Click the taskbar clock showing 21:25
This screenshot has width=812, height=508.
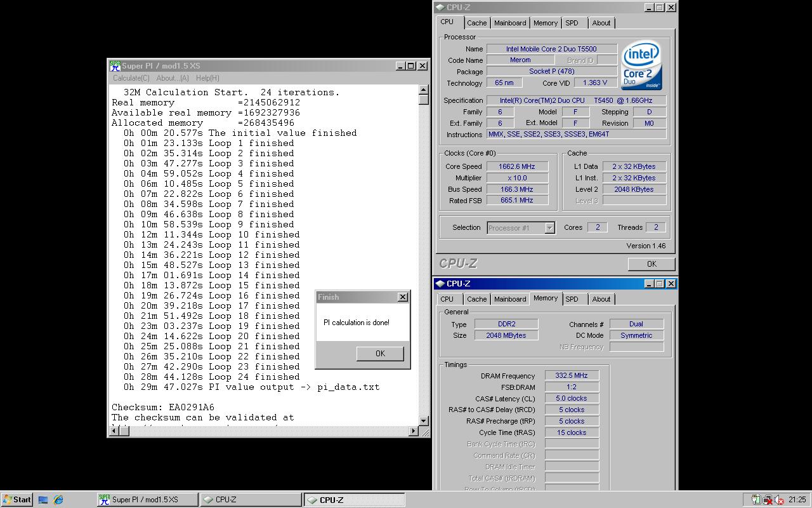[x=797, y=500]
